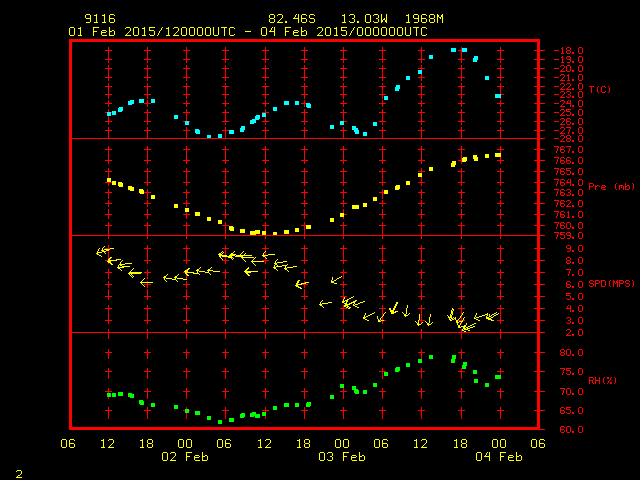Click the '-25.0' temperature tick value

tap(568, 113)
